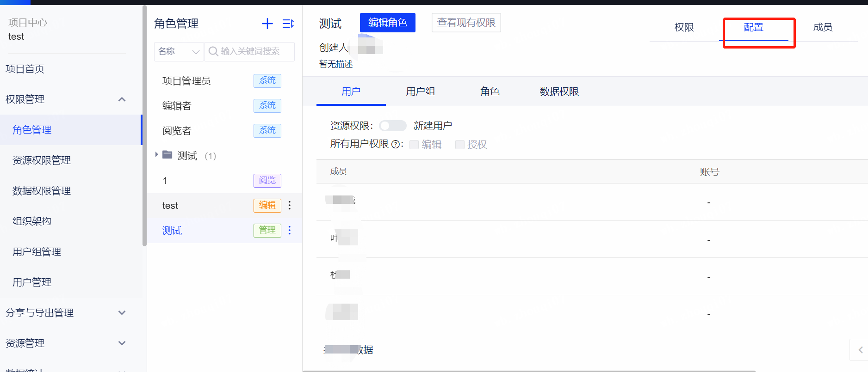Click the 暂无描述 text
Viewport: 868px width, 372px height.
(x=336, y=64)
